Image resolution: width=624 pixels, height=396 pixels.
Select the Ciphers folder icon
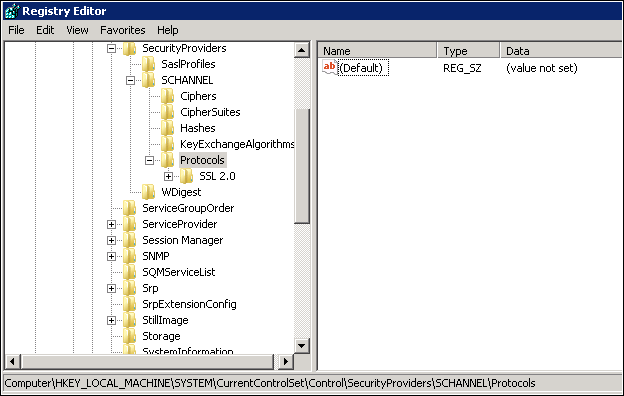[x=168, y=96]
